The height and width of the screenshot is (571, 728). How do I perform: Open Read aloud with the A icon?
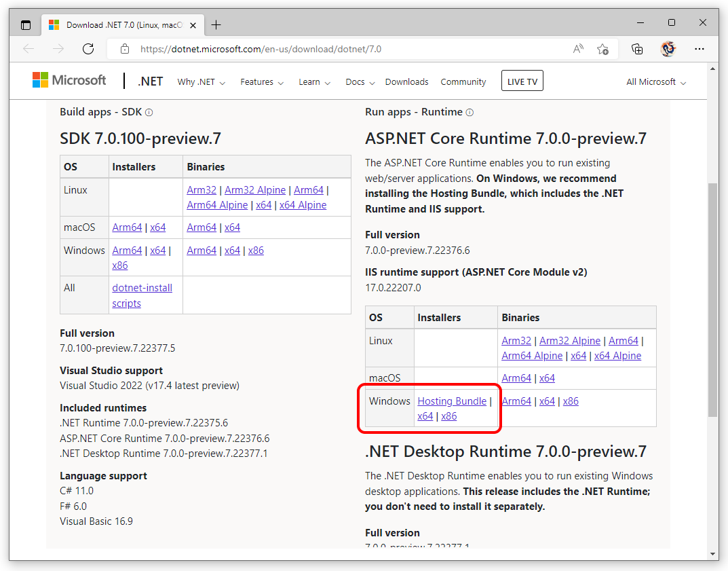coord(577,49)
